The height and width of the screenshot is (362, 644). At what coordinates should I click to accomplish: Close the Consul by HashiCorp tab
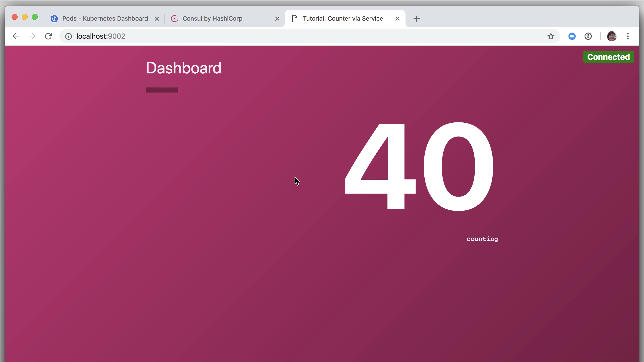coord(277,19)
